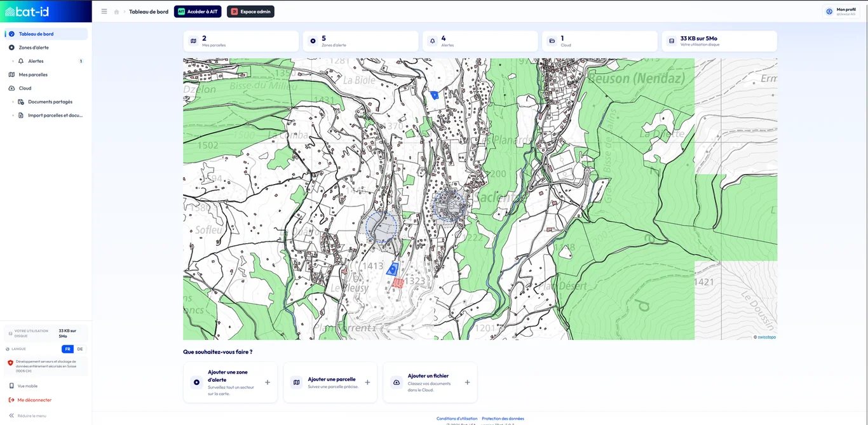This screenshot has height=425, width=868.
Task: Click the red security shield icon
Action: click(10, 363)
